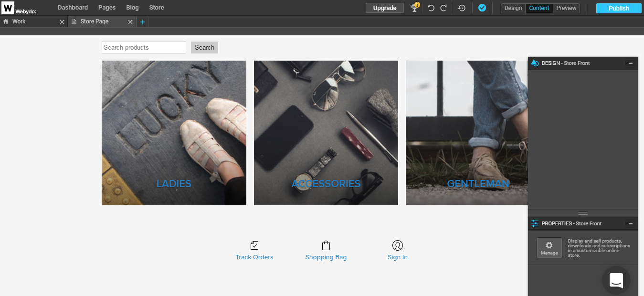Open the trophy achievements icon
The height and width of the screenshot is (296, 644).
tap(415, 8)
